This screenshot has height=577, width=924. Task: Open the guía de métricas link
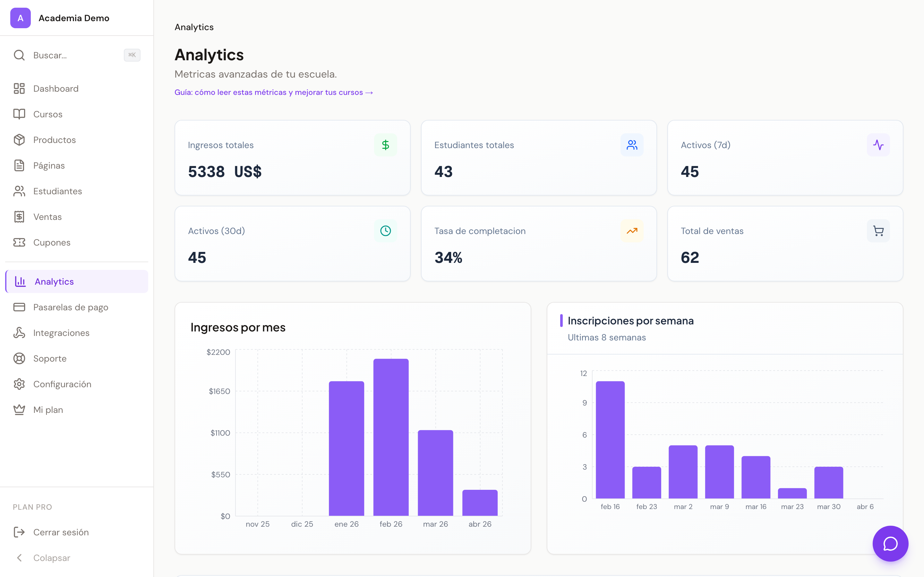(x=273, y=92)
